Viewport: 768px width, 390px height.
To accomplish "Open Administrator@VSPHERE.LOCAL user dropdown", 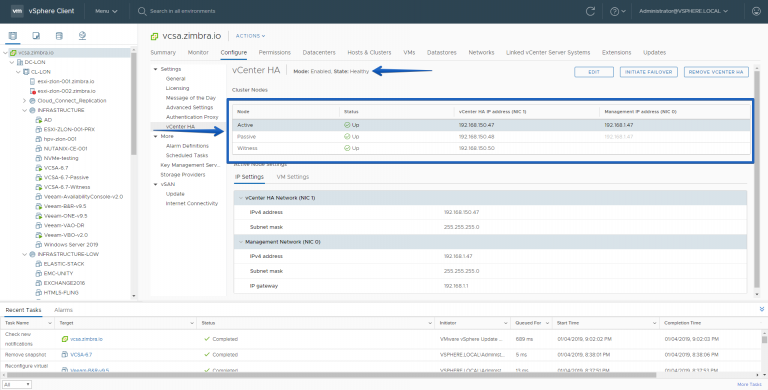I will (x=683, y=11).
